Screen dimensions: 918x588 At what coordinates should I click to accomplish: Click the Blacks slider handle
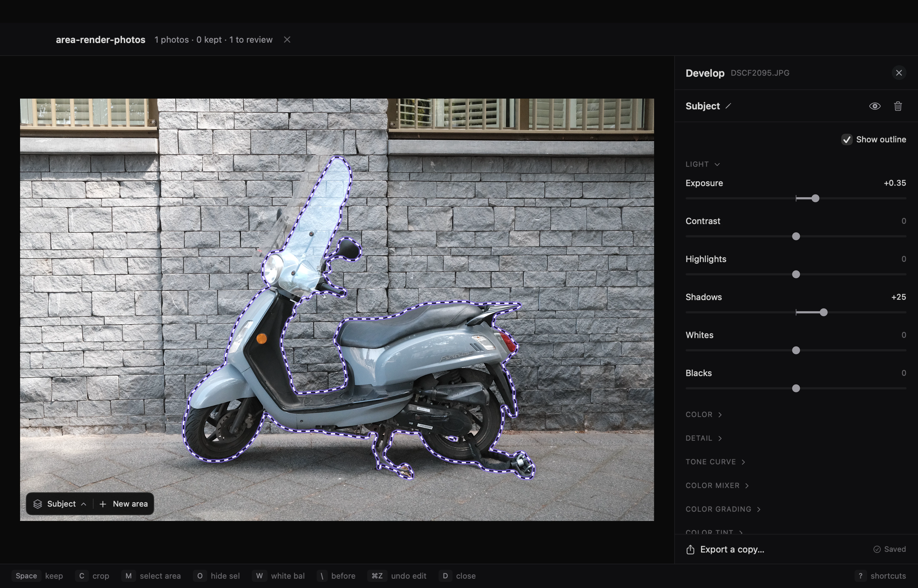pyautogui.click(x=796, y=389)
